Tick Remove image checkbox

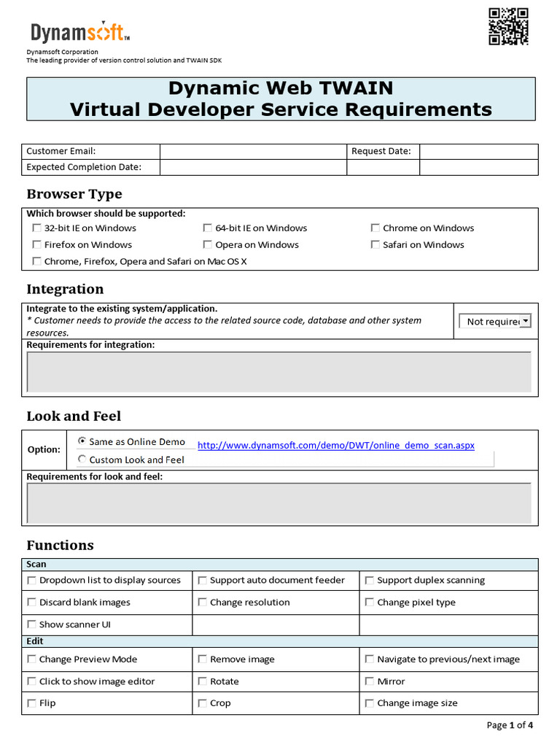[x=203, y=659]
